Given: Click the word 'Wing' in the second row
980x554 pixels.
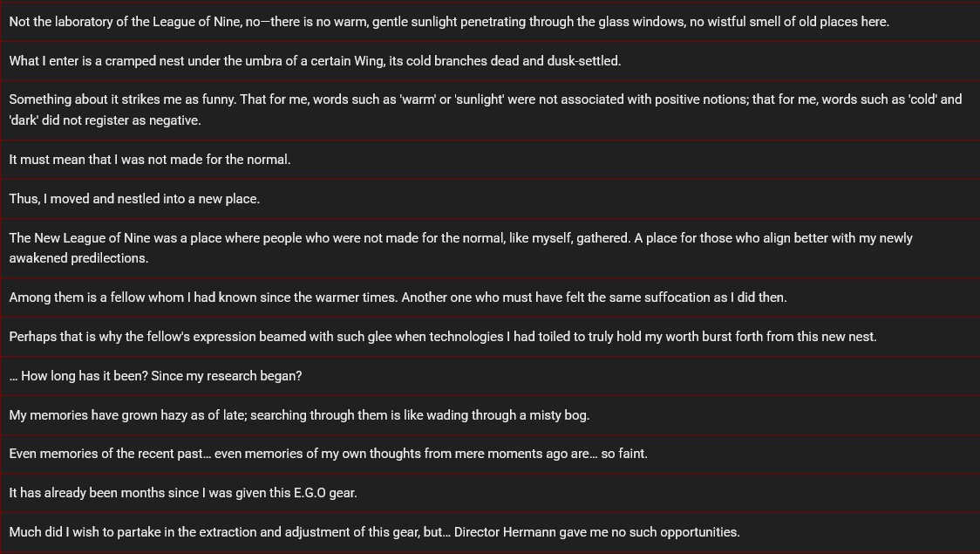Looking at the screenshot, I should [x=369, y=61].
